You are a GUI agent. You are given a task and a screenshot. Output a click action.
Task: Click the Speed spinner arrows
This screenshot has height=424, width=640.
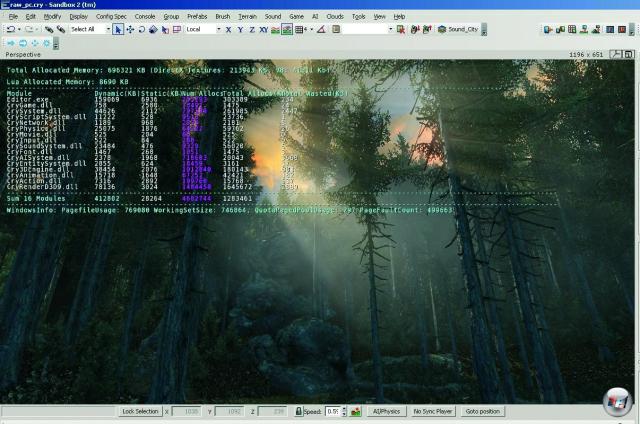pyautogui.click(x=344, y=411)
